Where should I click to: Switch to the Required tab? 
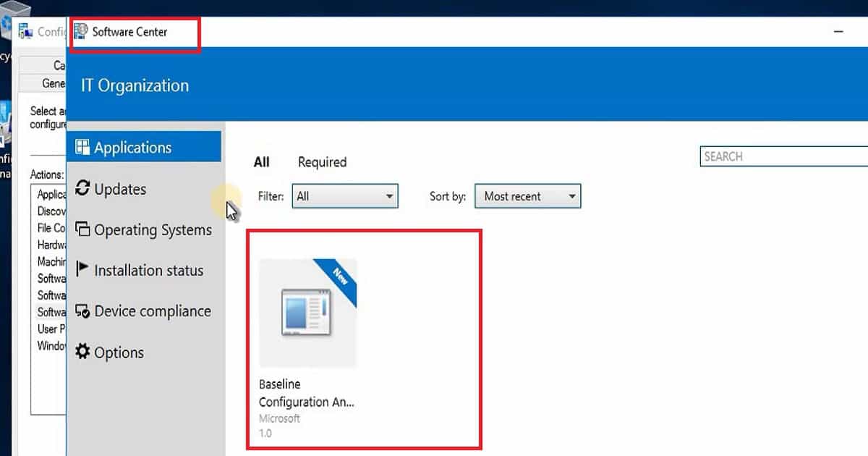coord(322,162)
